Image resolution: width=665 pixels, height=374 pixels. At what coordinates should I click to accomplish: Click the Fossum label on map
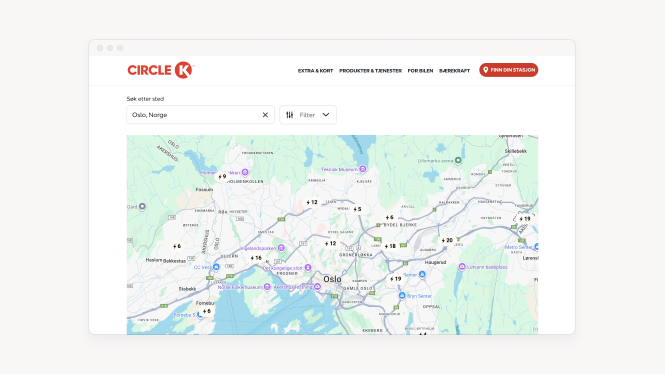[x=204, y=190]
